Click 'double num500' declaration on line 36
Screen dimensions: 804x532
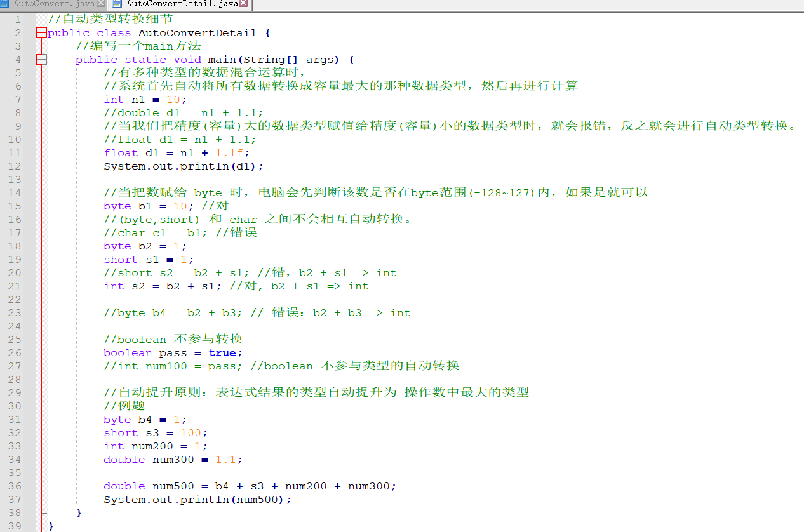pos(149,486)
